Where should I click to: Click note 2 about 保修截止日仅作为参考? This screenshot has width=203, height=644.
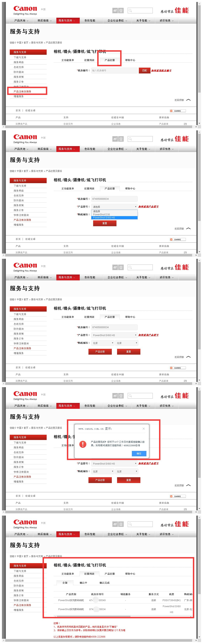(x=89, y=630)
